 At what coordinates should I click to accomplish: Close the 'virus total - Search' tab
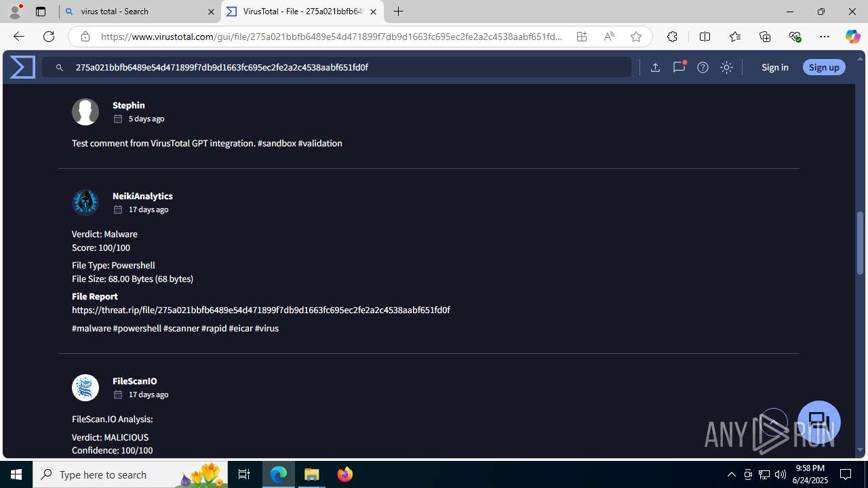[x=211, y=12]
